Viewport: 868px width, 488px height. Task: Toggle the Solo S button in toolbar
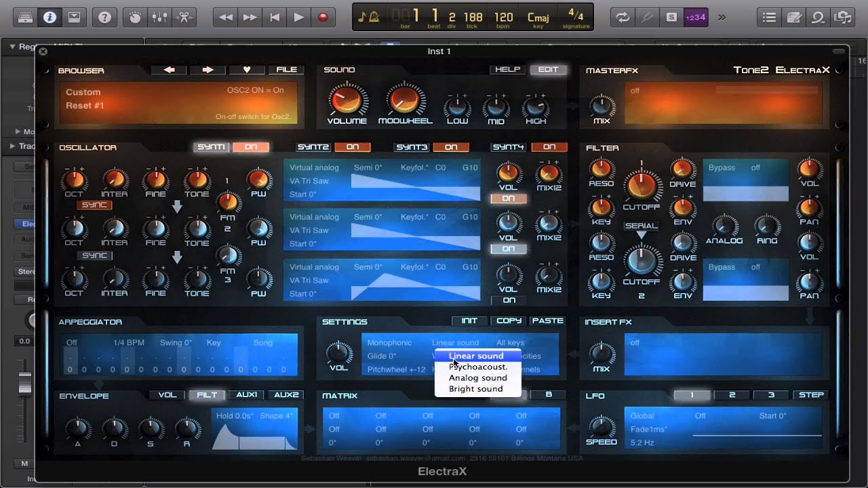pos(671,18)
